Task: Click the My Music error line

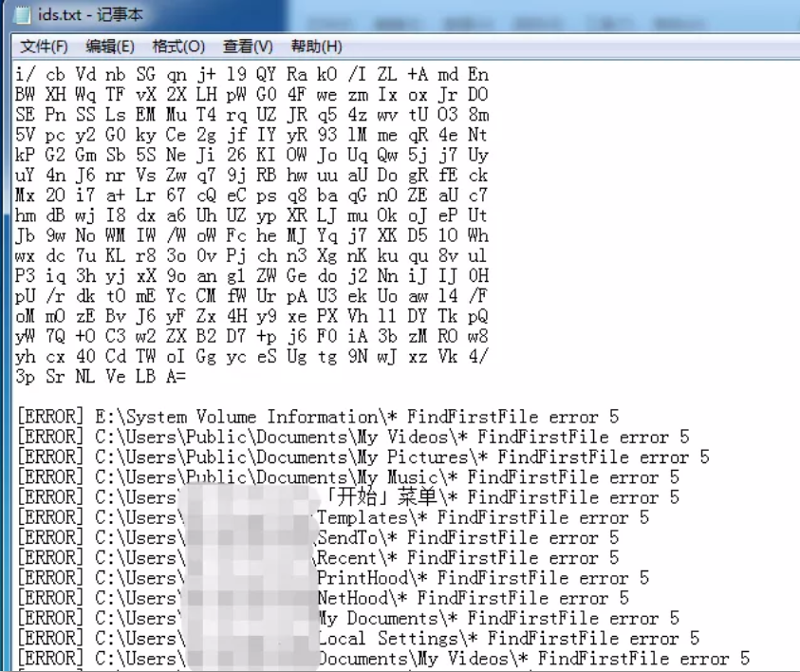Action: click(x=348, y=477)
